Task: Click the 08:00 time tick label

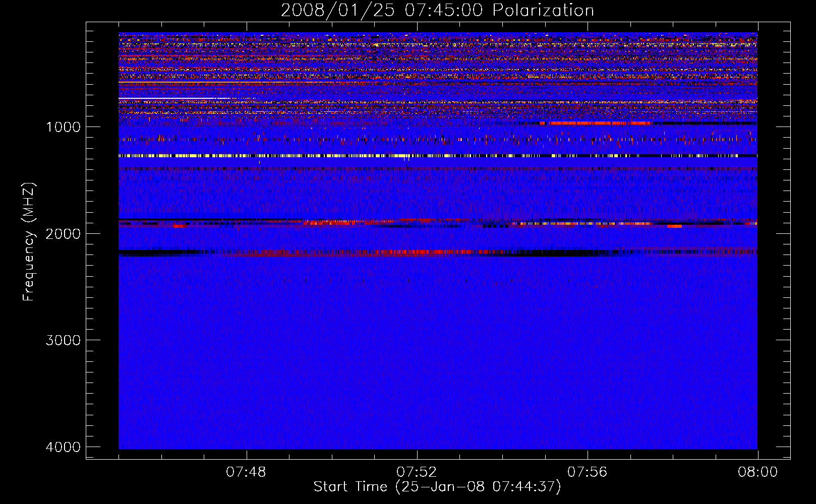Action: (758, 472)
